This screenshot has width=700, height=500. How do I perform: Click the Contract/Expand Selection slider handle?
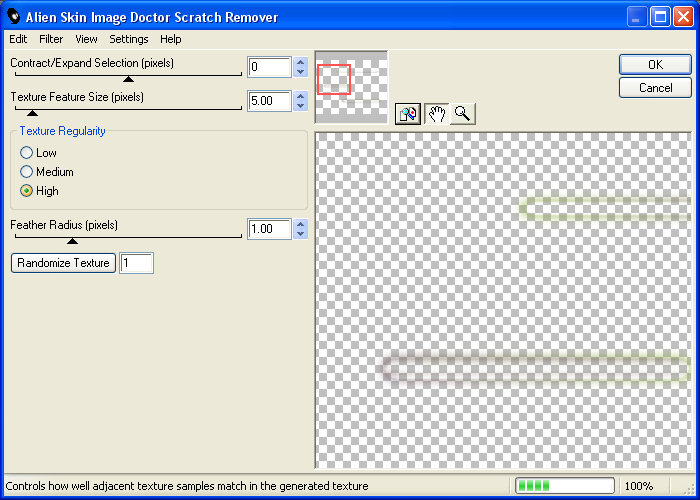[129, 79]
